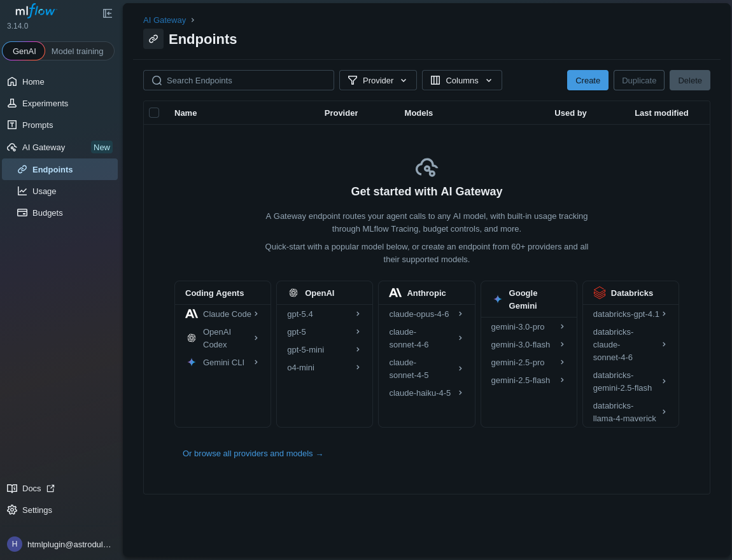Click the AI Gateway cloud icon in sidebar

pos(12,148)
